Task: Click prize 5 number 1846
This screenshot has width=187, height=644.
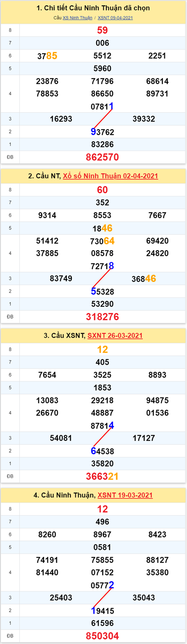Action: pos(102,228)
